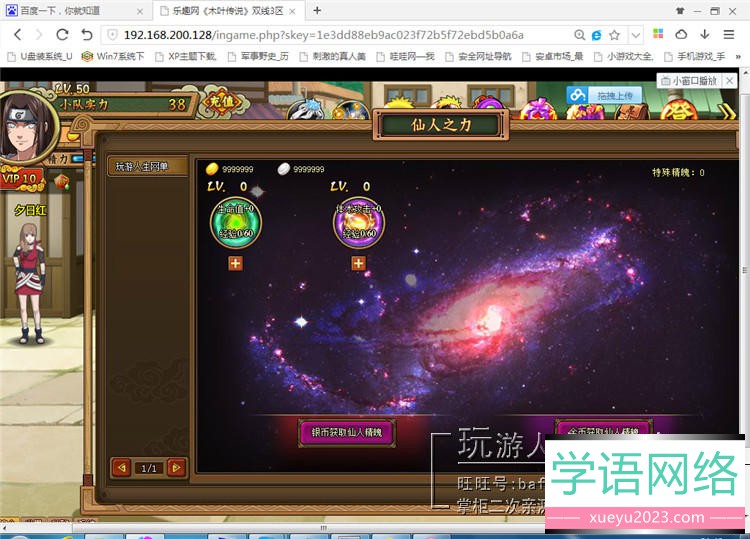Select the 玩游人生网单 list entry

click(147, 166)
